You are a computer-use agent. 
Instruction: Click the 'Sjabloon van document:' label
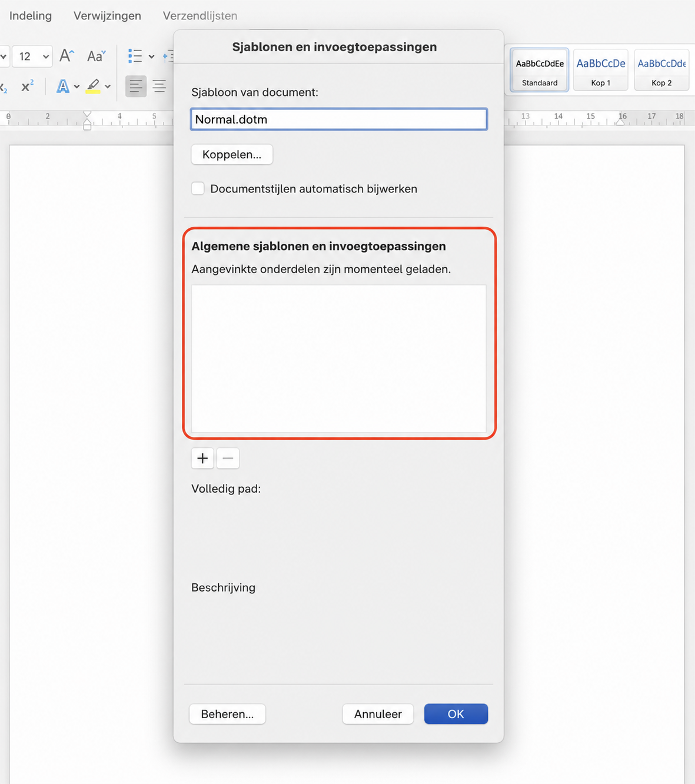coord(255,92)
